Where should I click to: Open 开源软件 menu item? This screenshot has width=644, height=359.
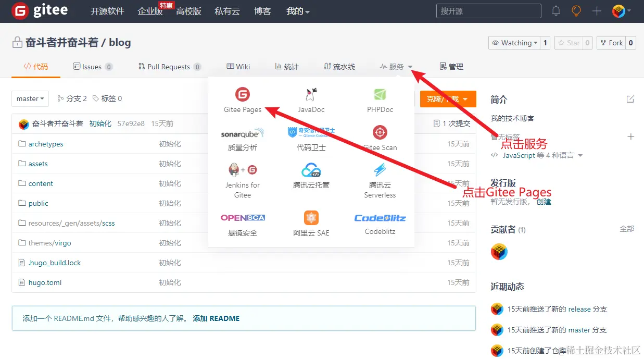tap(107, 11)
